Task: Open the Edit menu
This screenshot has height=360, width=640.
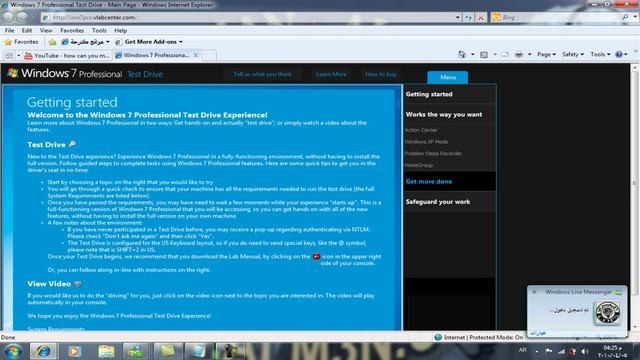Action: coord(27,31)
